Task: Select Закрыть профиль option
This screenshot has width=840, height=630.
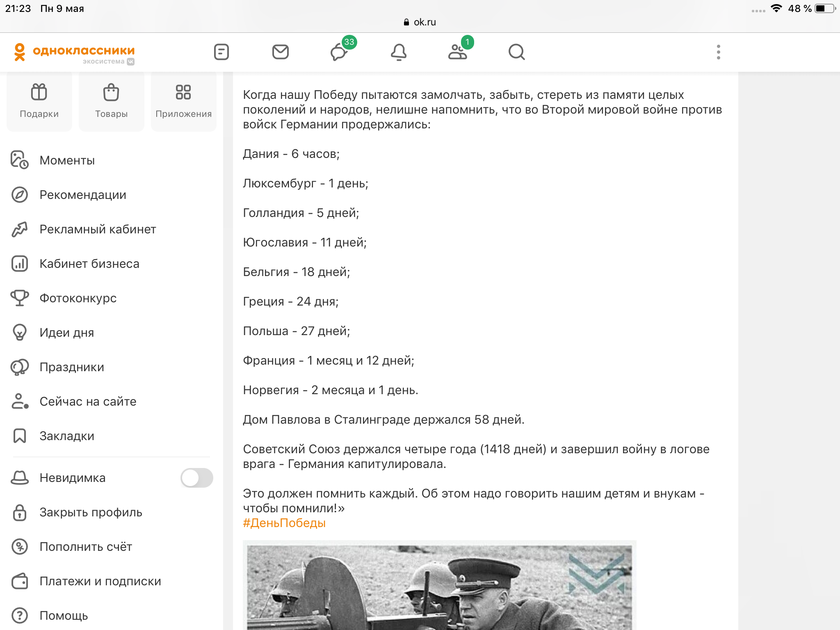Action: 91,512
